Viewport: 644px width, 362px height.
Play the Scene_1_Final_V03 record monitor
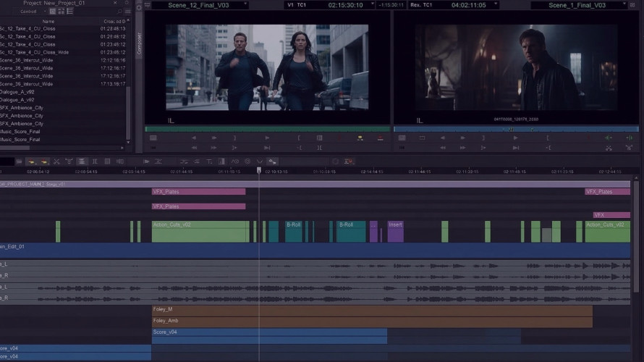(515, 138)
